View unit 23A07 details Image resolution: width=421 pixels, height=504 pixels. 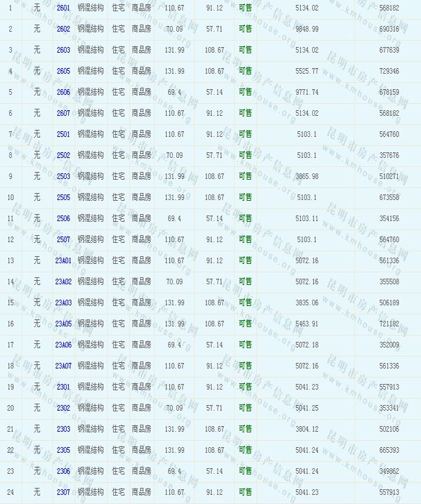coord(63,366)
